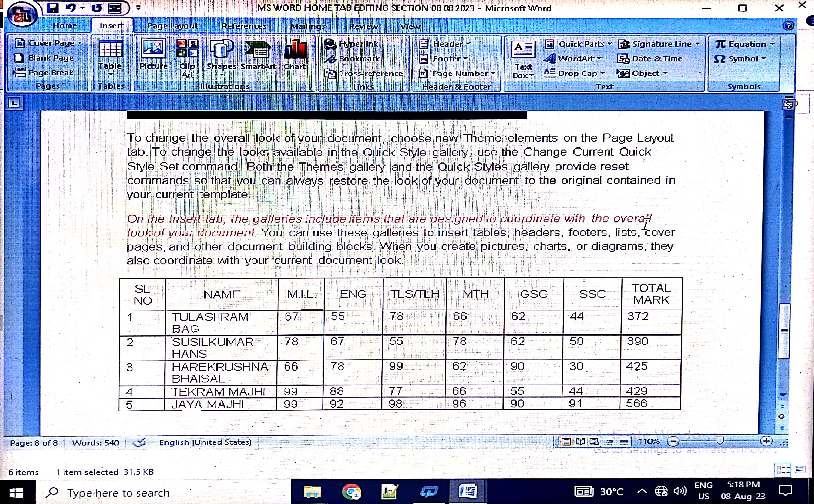Screen dimensions: 814x504
Task: Click the Blank Page button
Action: tap(45, 58)
